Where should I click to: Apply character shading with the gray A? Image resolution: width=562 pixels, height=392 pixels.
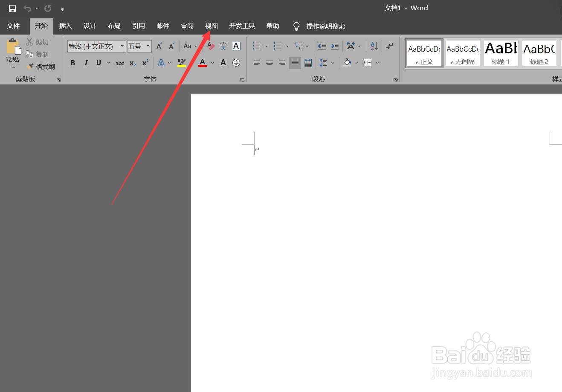223,63
